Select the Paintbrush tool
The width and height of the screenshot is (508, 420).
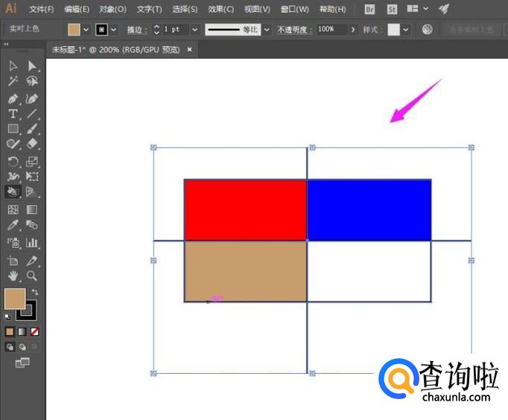(32, 129)
